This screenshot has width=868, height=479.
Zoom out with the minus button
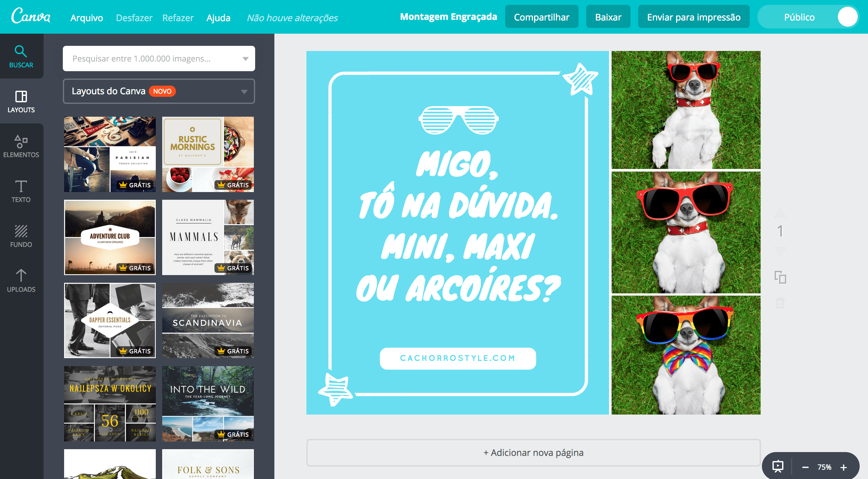805,467
